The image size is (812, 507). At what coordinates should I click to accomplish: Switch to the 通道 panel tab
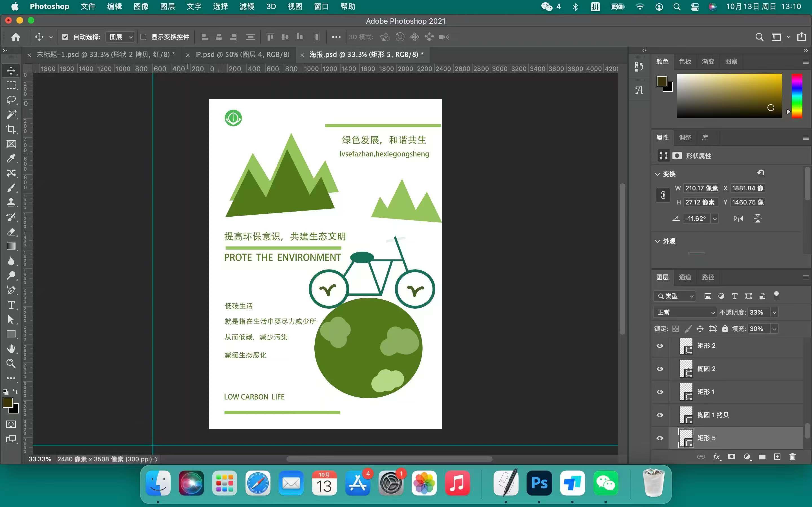pos(685,277)
